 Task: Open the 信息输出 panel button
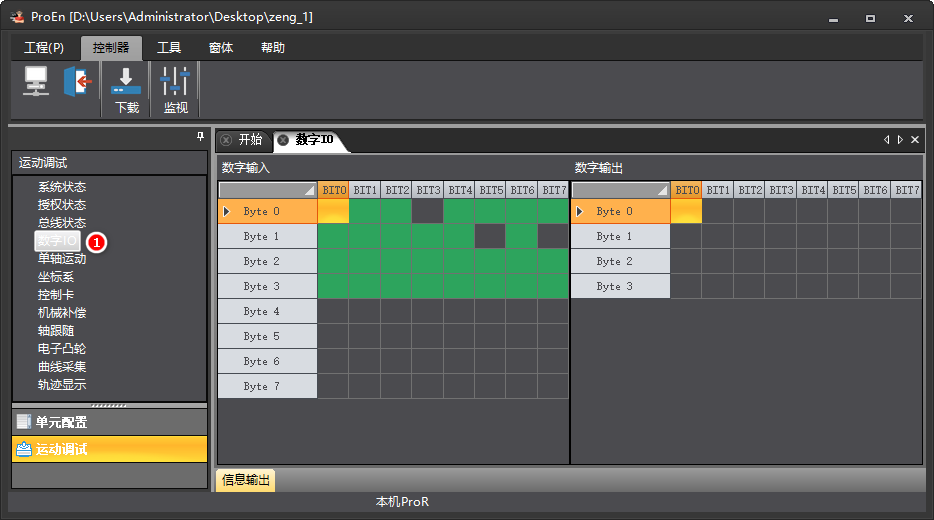point(245,479)
